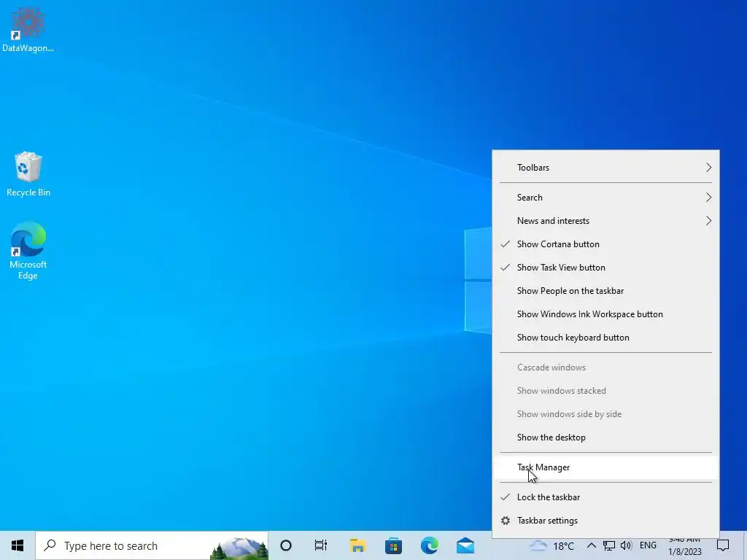
Task: Select the DataWagon desktop shortcut
Action: 28,28
